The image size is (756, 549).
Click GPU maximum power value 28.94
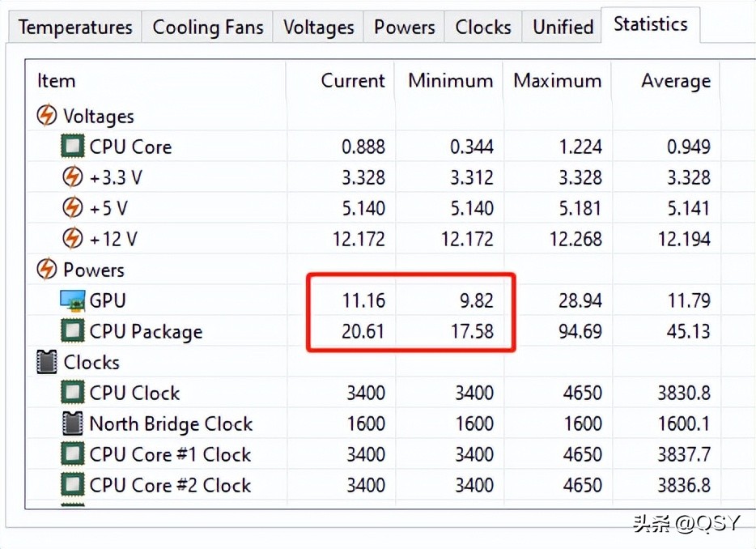pos(580,300)
